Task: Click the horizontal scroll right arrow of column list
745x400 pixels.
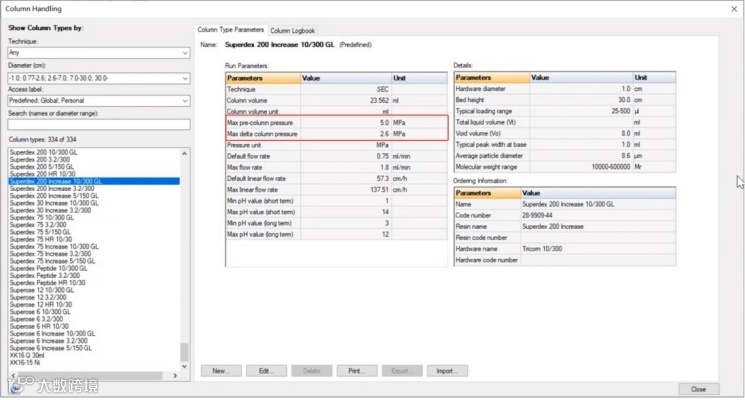Action: [175, 376]
